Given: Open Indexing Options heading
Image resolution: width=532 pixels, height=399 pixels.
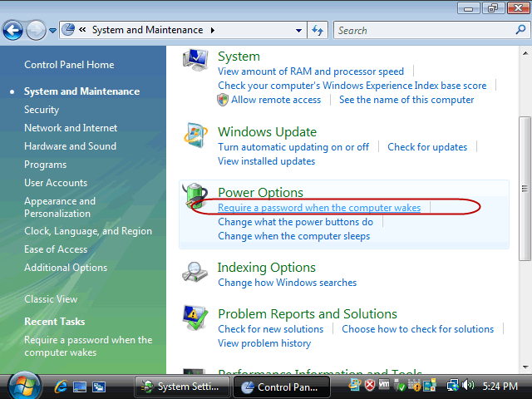Looking at the screenshot, I should pos(266,268).
